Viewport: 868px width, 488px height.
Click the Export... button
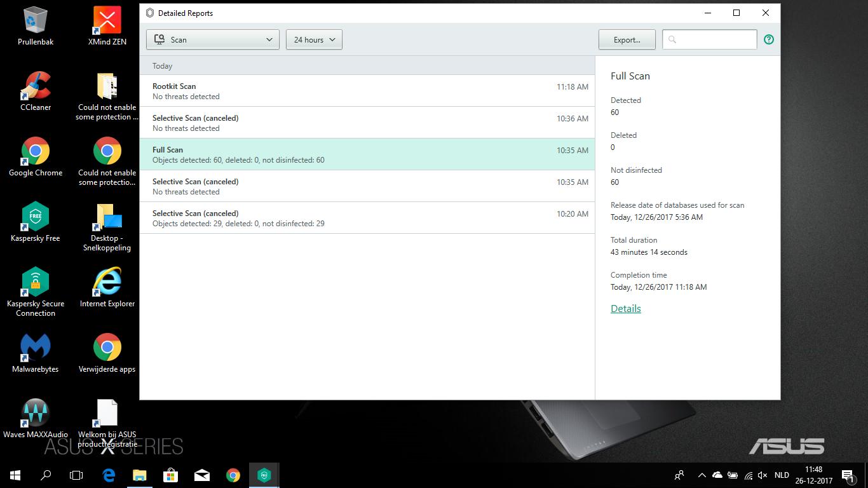[x=627, y=39]
